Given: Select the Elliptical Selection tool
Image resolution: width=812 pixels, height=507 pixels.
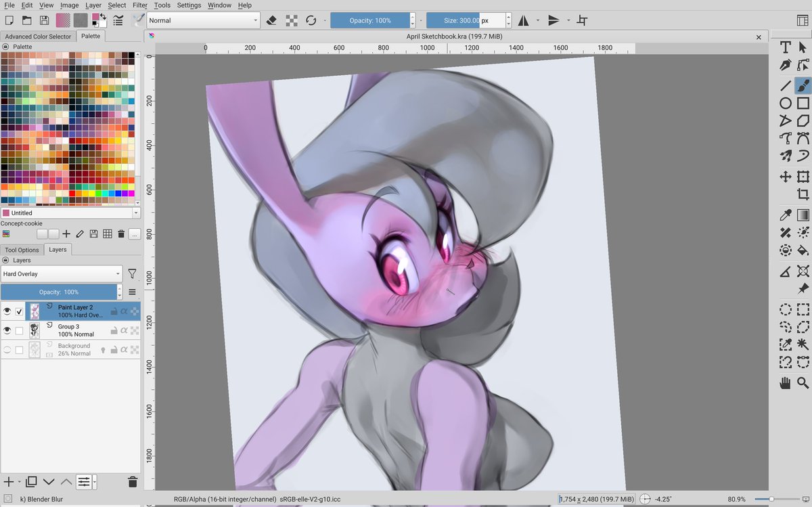Looking at the screenshot, I should click(x=785, y=310).
